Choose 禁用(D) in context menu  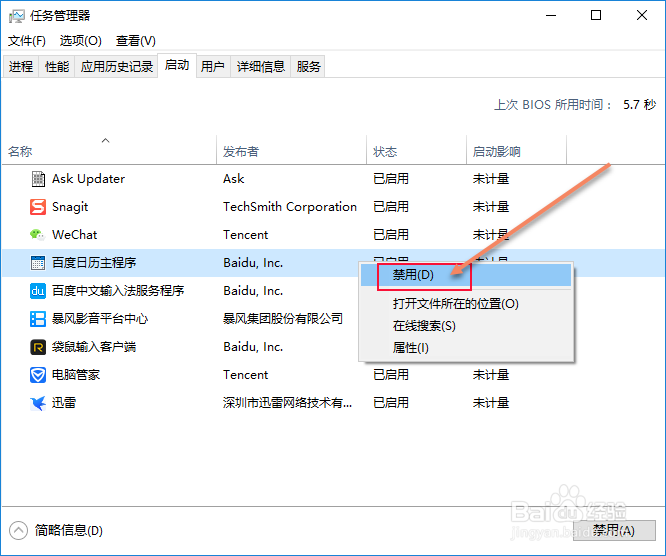coord(466,275)
